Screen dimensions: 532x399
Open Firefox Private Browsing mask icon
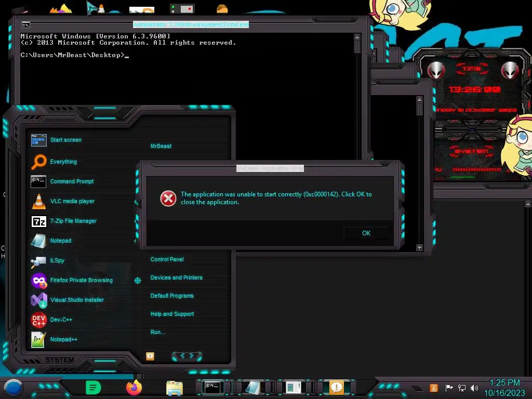coord(38,280)
